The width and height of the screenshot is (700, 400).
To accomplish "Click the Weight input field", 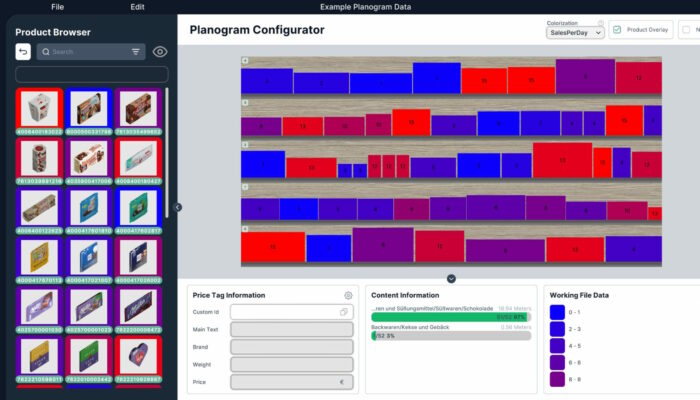I will (292, 364).
